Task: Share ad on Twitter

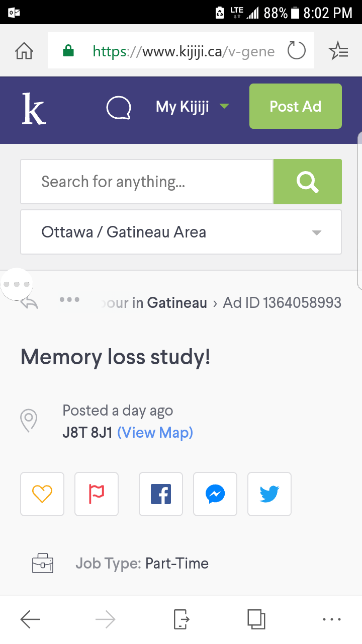Action: pos(269,494)
